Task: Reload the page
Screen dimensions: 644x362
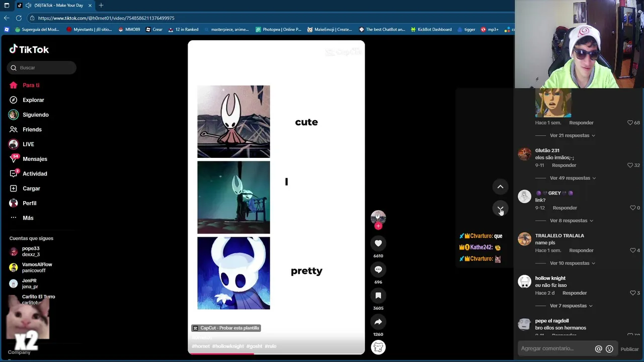Action: tap(19, 18)
